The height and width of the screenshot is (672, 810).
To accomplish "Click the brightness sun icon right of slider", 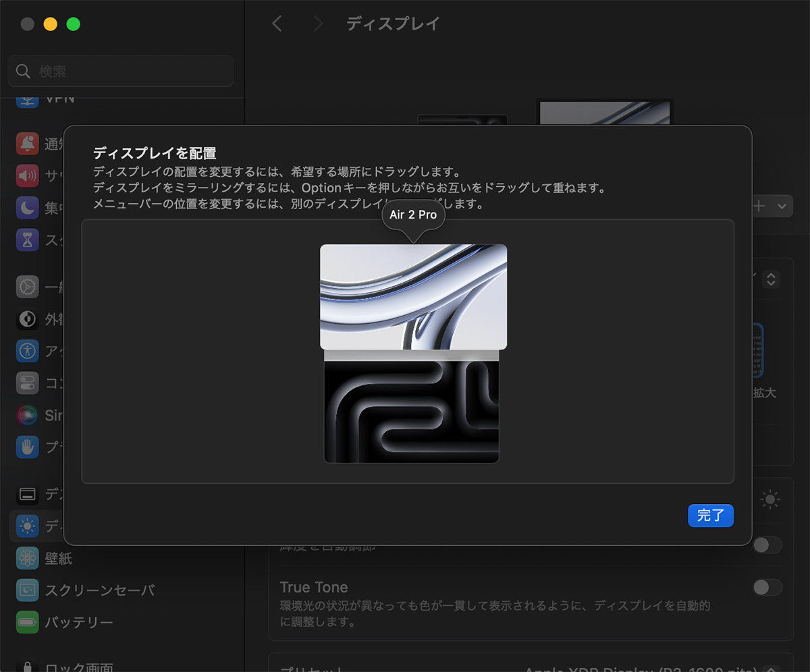I will coord(770,499).
